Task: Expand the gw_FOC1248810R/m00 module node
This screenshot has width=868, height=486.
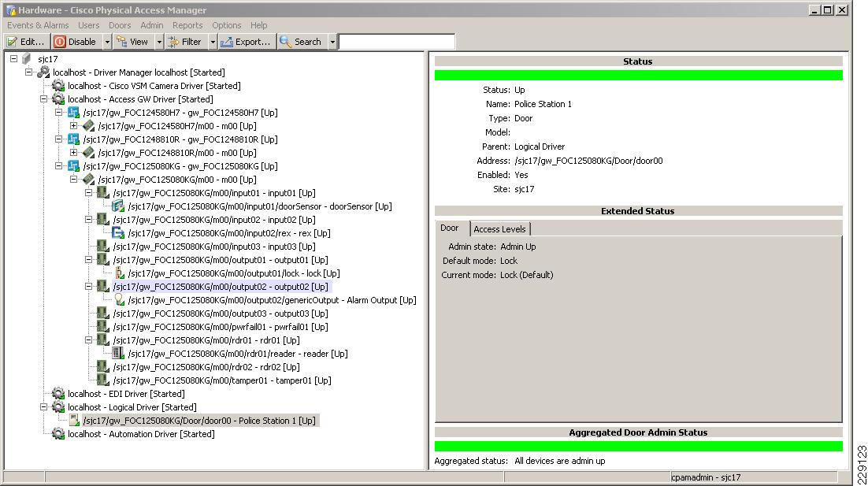Action: (73, 153)
